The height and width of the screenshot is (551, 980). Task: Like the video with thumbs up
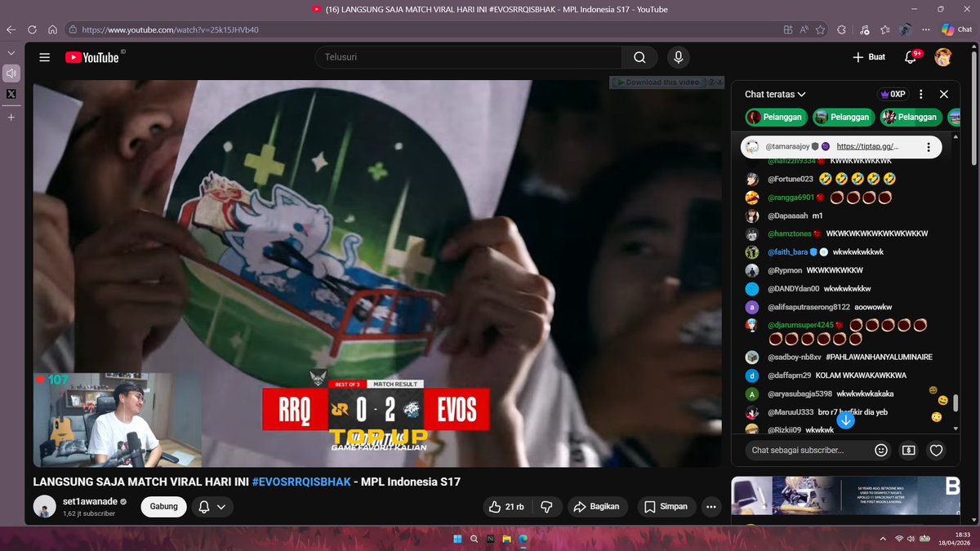pyautogui.click(x=506, y=507)
